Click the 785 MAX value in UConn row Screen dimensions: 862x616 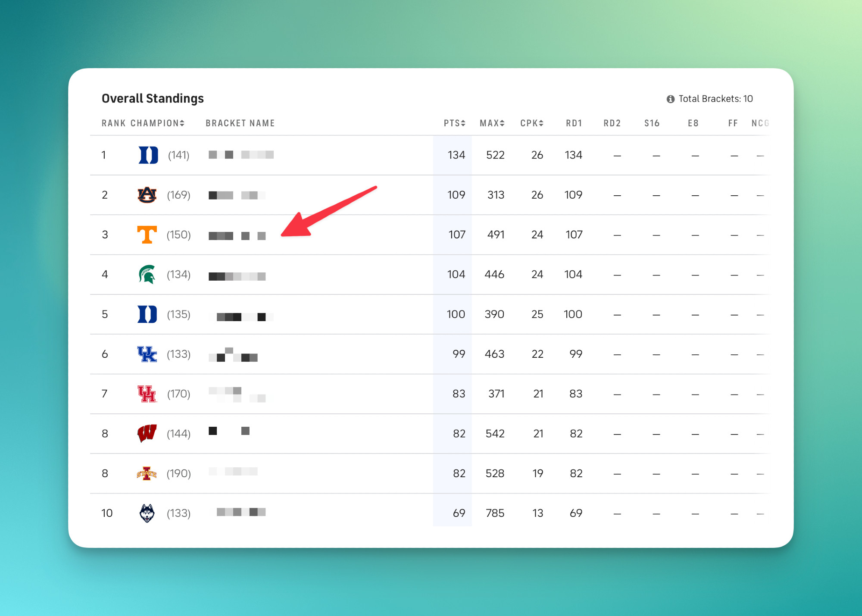click(495, 513)
